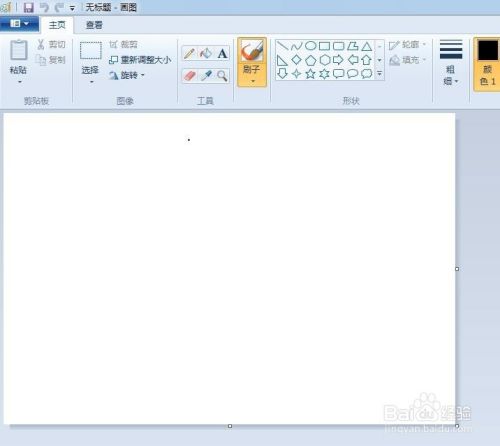Open the Paste dropdown arrow
This screenshot has width=500, height=446.
tap(19, 81)
